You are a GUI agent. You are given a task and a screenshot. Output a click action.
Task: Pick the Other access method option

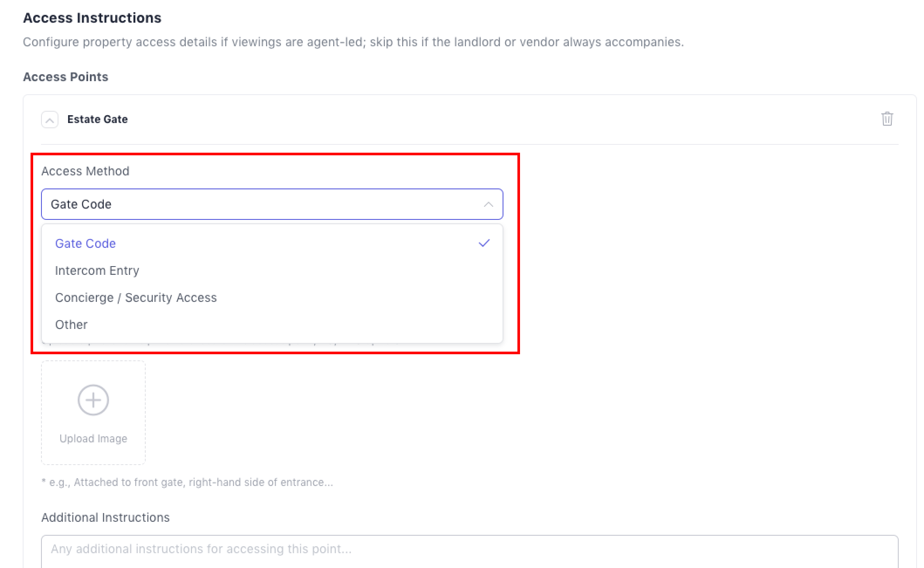coord(71,325)
